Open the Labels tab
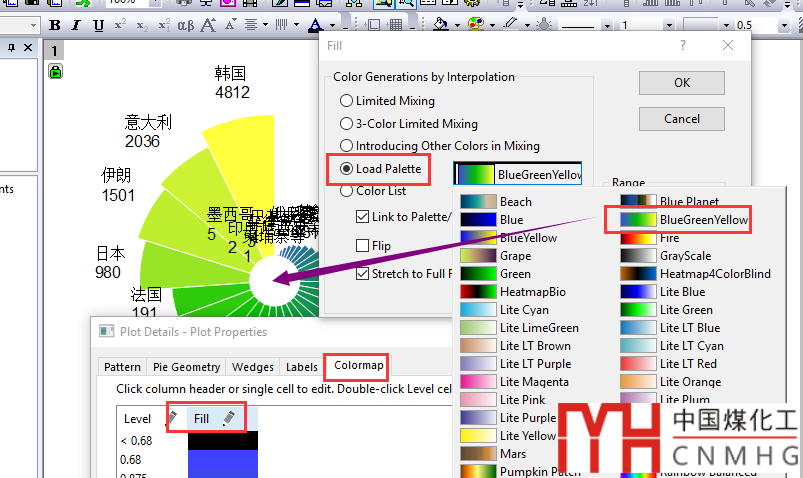Viewport: 803px width, 478px height. (301, 367)
